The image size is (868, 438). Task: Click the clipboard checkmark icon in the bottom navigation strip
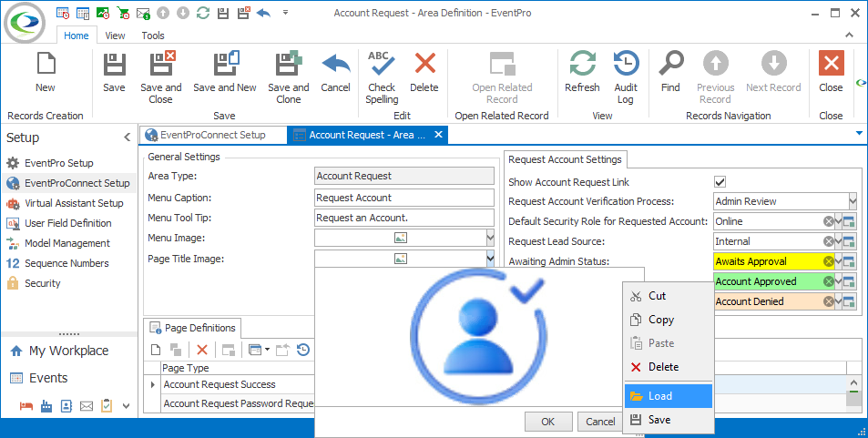coord(107,406)
